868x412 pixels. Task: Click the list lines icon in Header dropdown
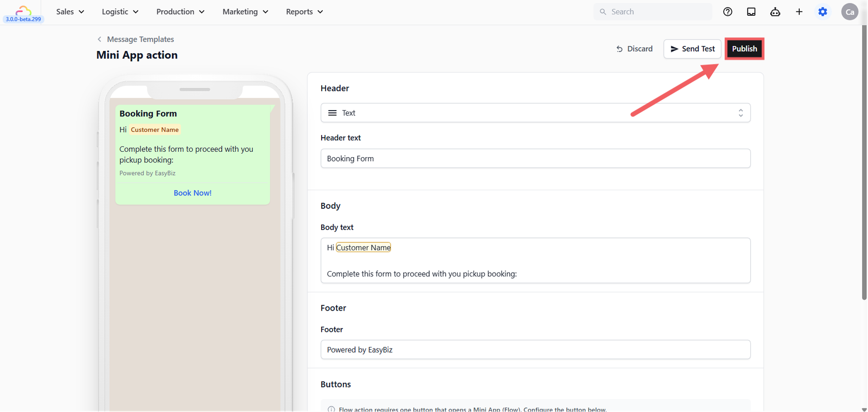pyautogui.click(x=333, y=113)
